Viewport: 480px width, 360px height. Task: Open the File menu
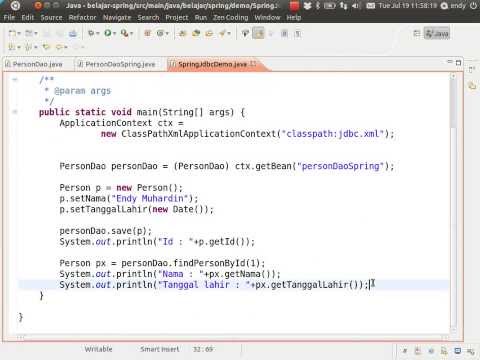coord(9,18)
